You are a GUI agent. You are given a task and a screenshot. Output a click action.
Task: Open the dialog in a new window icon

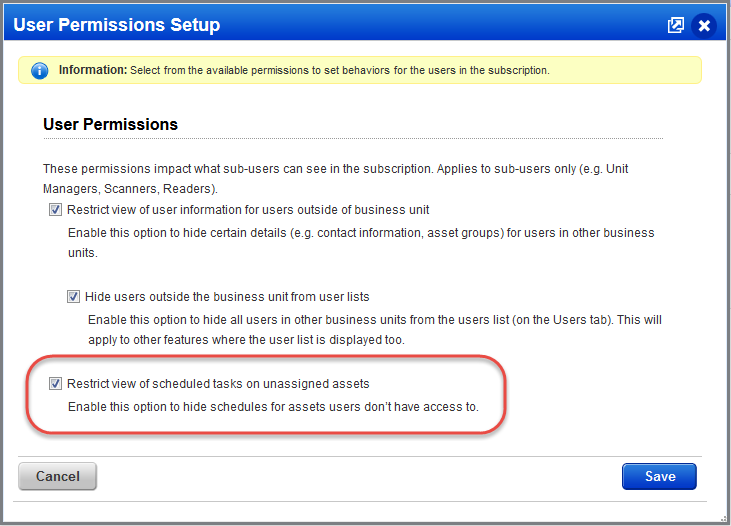point(676,25)
